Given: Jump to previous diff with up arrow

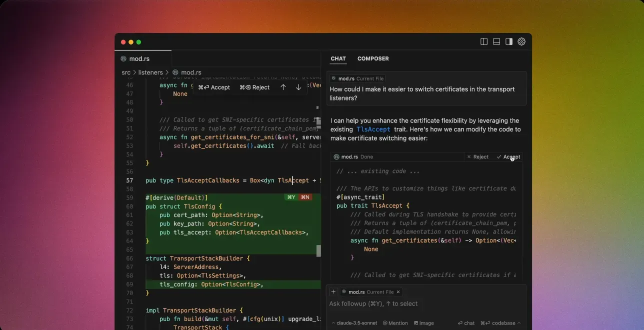Looking at the screenshot, I should [x=283, y=87].
